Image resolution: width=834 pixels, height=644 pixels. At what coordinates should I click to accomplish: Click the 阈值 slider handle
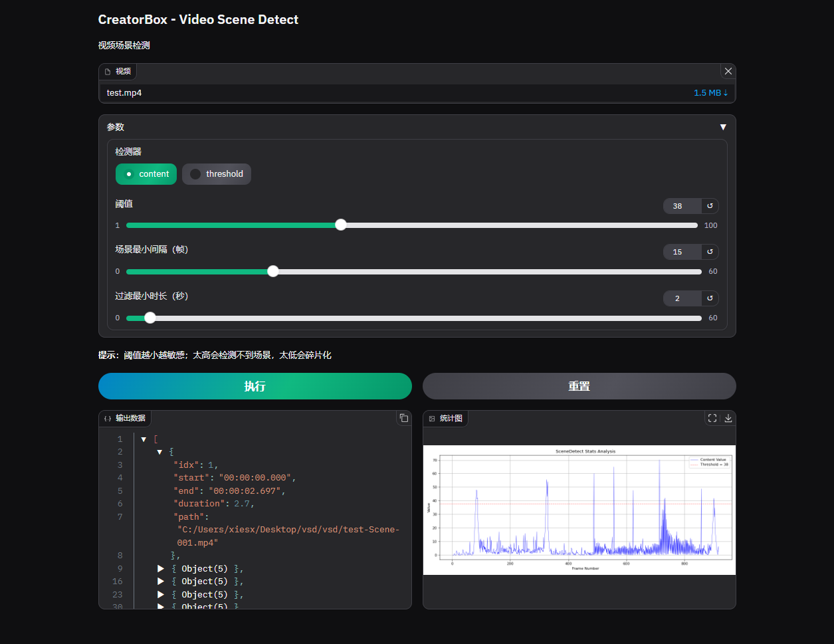point(341,225)
